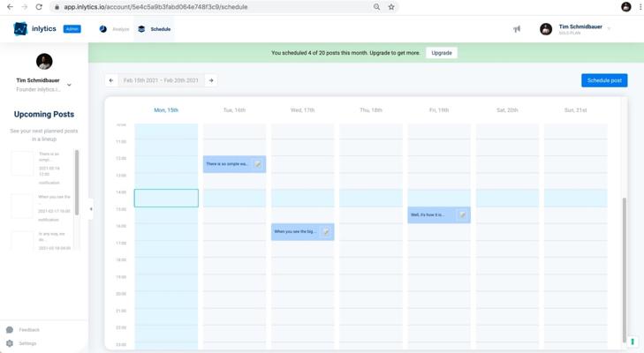Image resolution: width=644 pixels, height=353 pixels.
Task: Open the announcements megaphone icon
Action: tap(517, 29)
